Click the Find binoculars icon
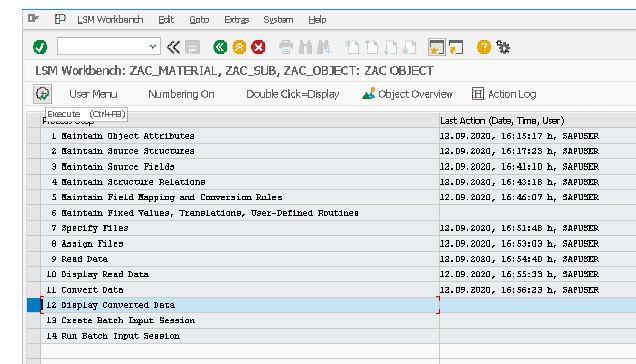Viewport: 636px width, 364px height. coord(305,47)
